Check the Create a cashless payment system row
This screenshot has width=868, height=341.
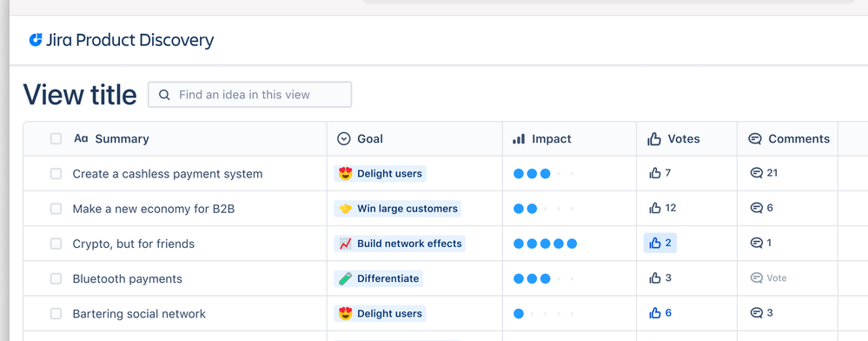point(56,174)
